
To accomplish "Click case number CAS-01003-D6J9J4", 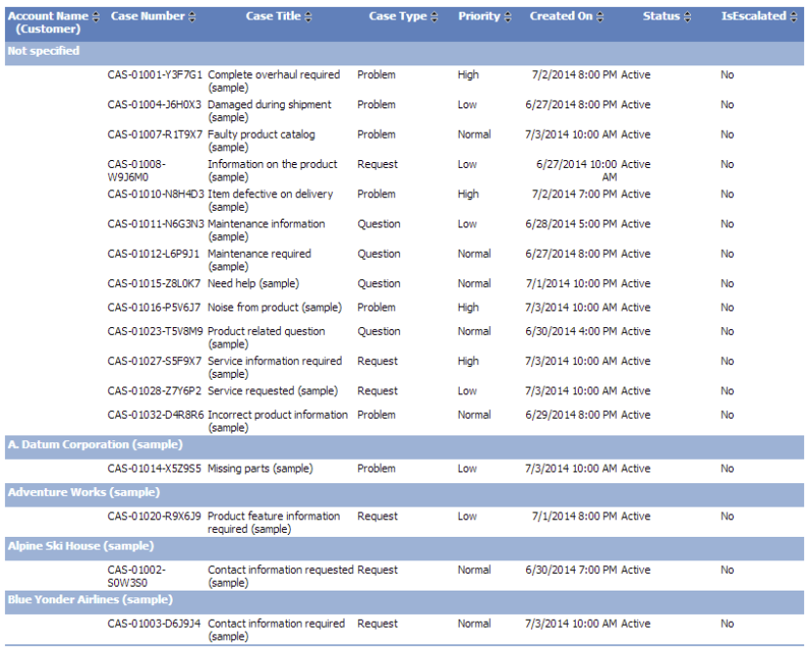I will click(154, 624).
